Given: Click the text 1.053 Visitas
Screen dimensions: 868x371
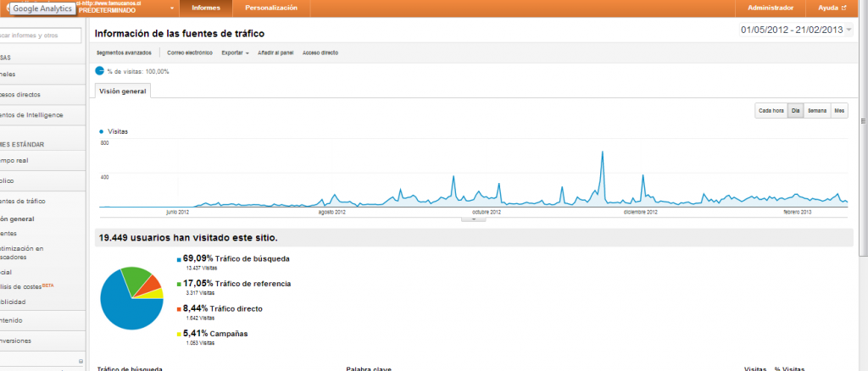Looking at the screenshot, I should pos(200,343).
